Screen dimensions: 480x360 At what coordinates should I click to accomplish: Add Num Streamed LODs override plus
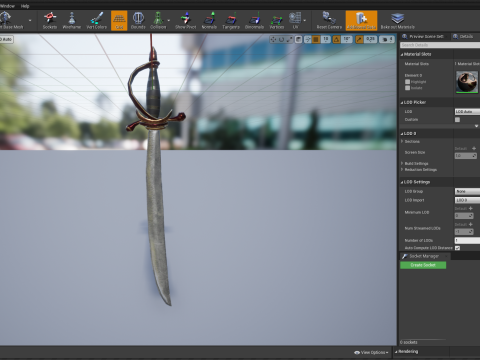[x=471, y=224]
